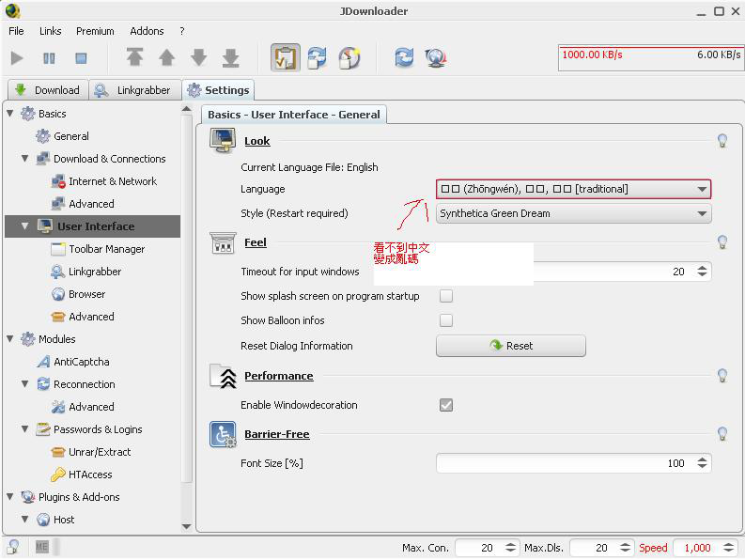Image resolution: width=745 pixels, height=560 pixels.
Task: Switch to the Linkgrabber tab
Action: click(x=135, y=90)
